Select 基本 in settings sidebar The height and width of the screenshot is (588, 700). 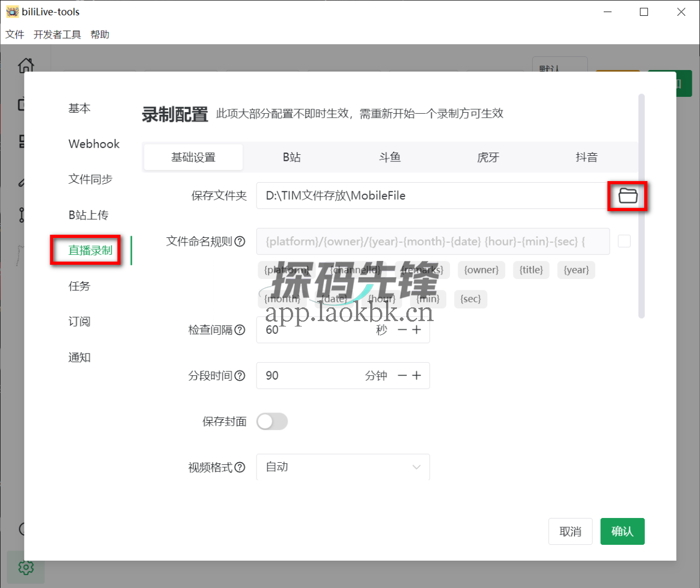click(x=79, y=108)
